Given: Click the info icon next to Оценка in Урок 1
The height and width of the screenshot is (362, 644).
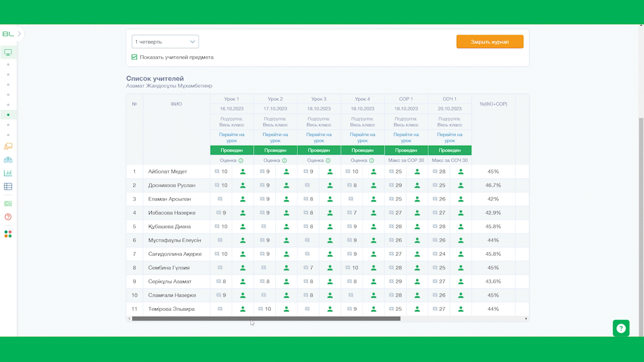Looking at the screenshot, I should point(240,160).
